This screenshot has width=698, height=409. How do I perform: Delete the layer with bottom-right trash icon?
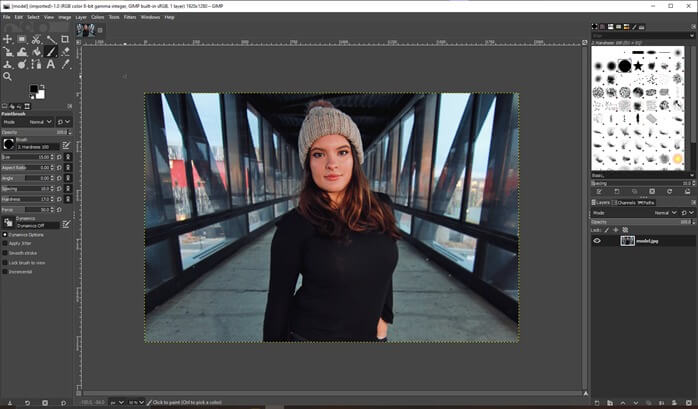(x=688, y=403)
